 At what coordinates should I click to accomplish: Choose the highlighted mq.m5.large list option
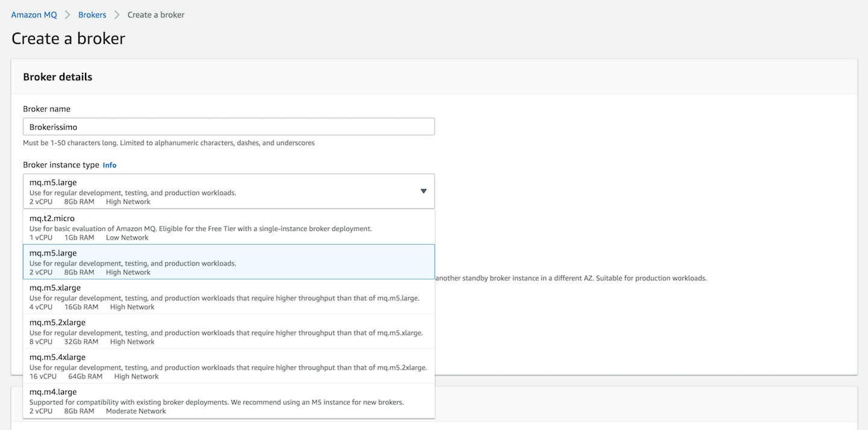[228, 262]
